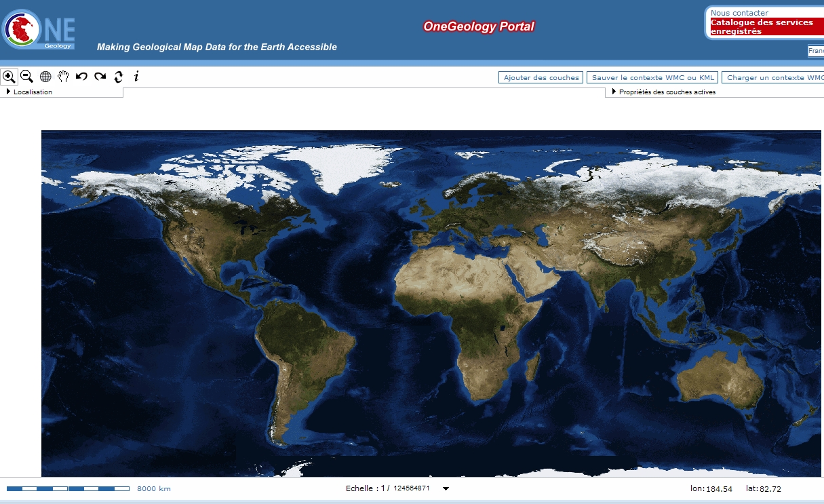Go forward to next map view
This screenshot has height=504, width=824.
[x=100, y=77]
